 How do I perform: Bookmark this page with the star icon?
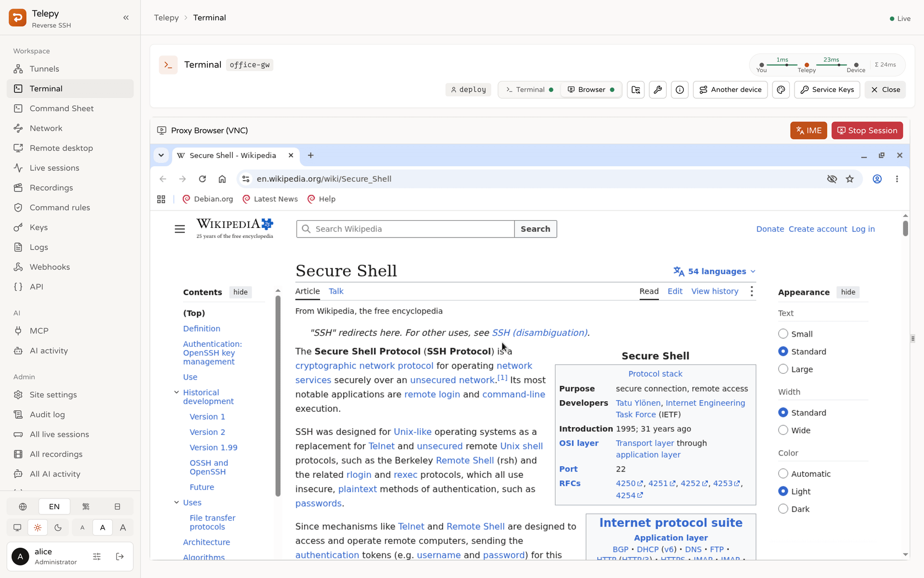point(850,179)
